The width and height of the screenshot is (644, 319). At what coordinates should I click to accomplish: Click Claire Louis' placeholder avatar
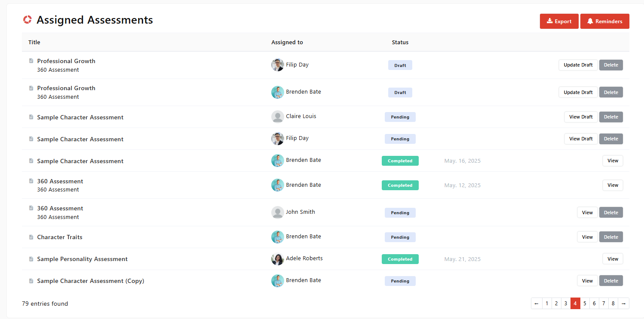[x=277, y=117]
